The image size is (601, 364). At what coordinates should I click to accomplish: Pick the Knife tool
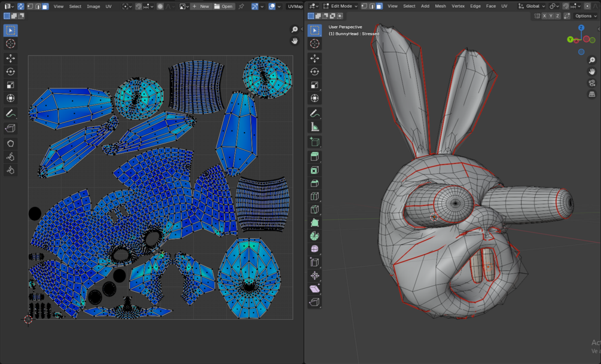(315, 210)
